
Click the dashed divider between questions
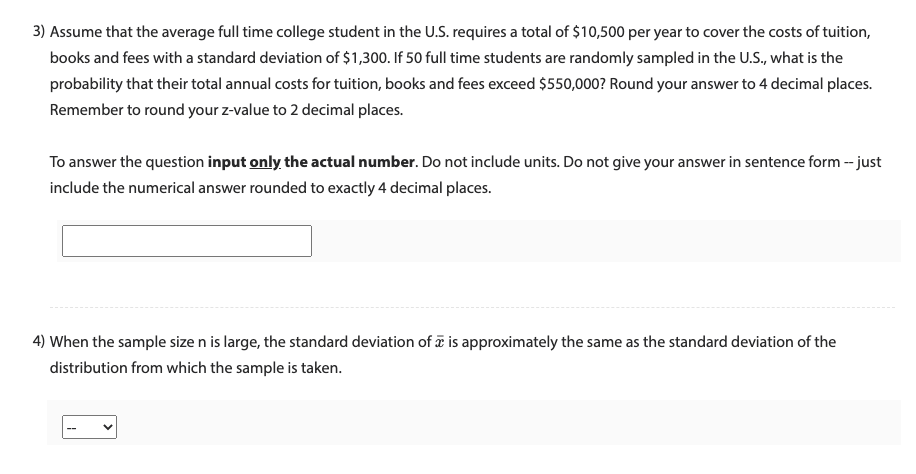coord(472,307)
